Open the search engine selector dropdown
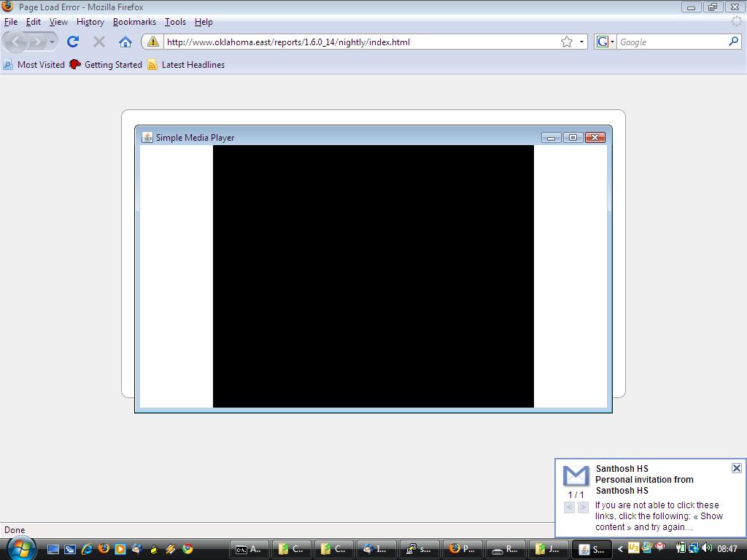This screenshot has height=560, width=747. pos(605,42)
